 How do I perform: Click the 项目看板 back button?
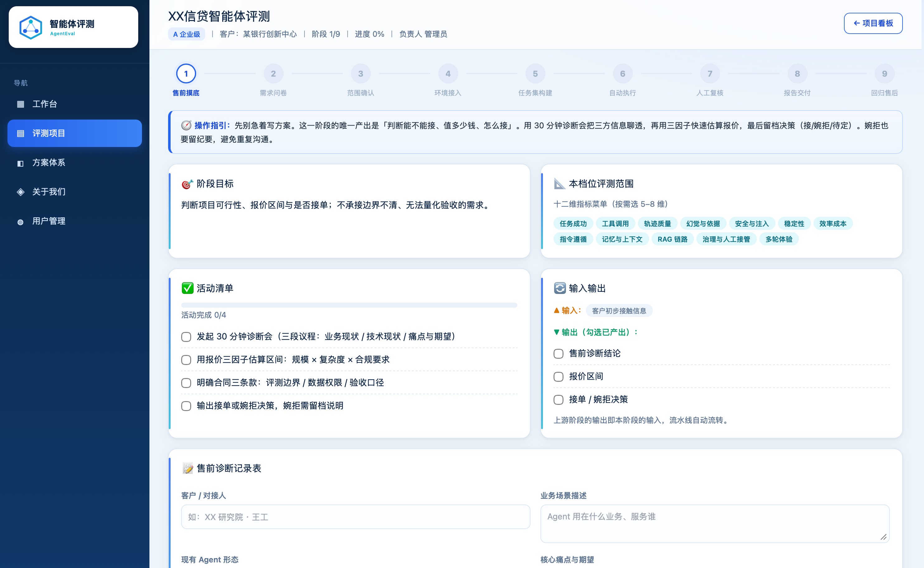[x=873, y=23]
